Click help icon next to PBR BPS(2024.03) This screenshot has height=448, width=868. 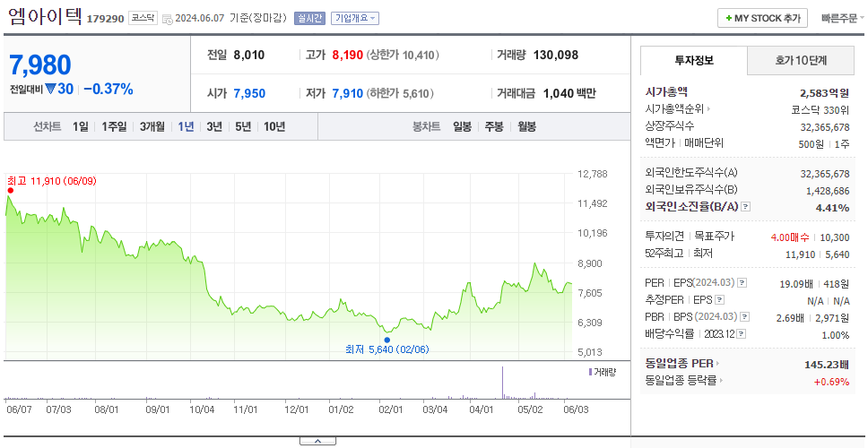coord(746,317)
